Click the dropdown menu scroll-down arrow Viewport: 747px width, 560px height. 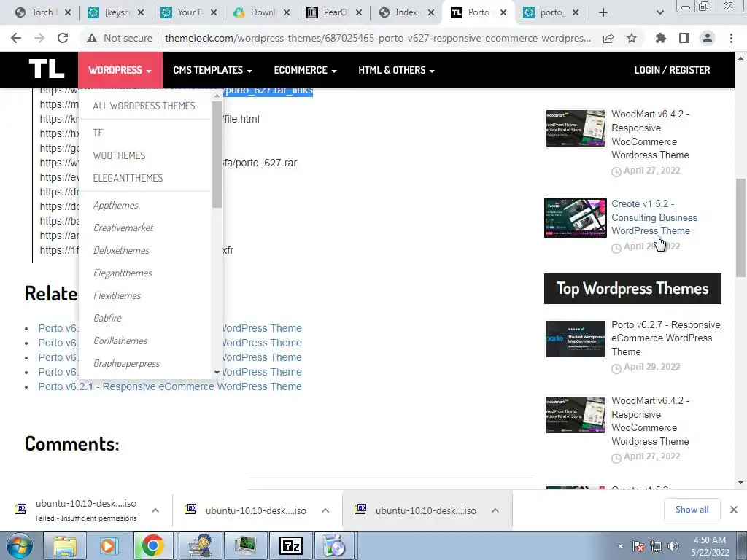(217, 373)
